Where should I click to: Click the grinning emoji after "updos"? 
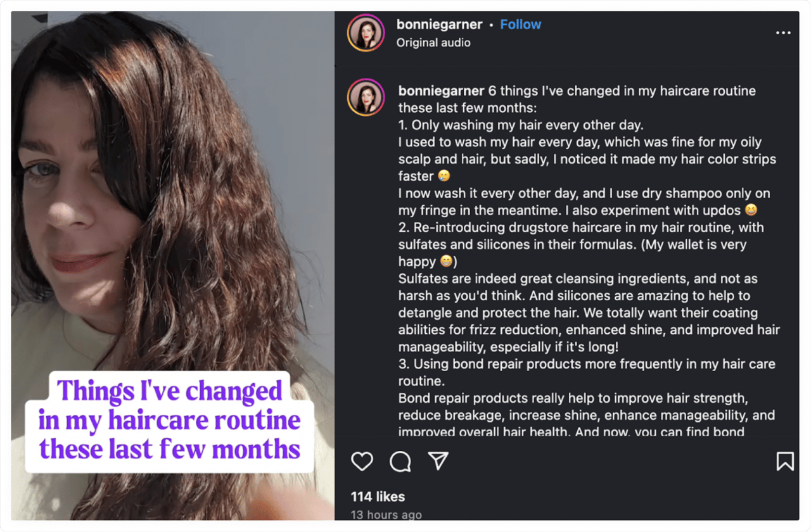click(x=751, y=210)
